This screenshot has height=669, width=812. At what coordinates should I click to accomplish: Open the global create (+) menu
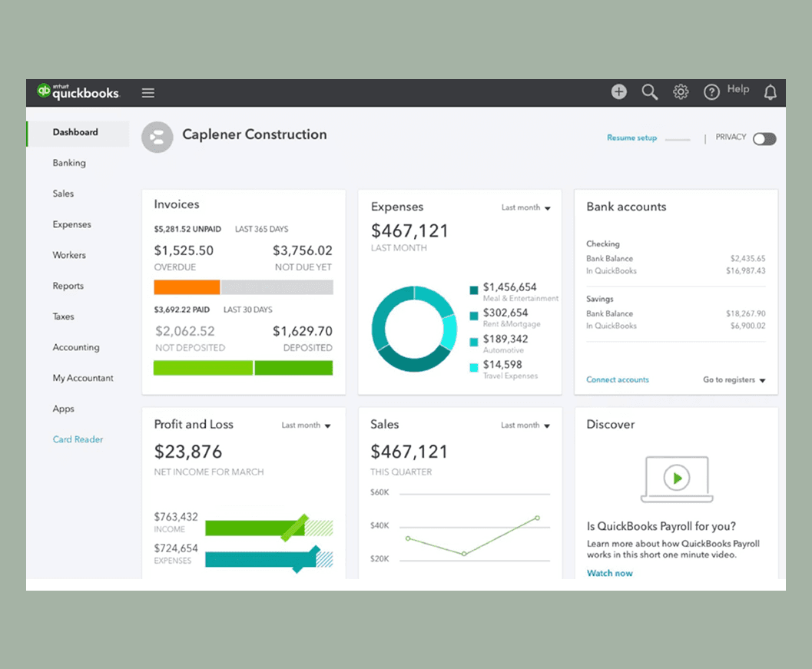618,91
